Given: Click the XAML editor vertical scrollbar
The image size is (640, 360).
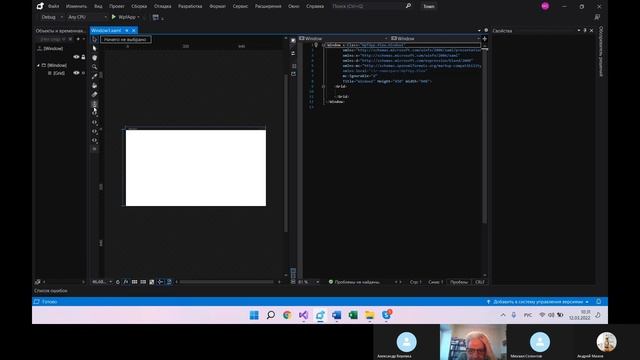Looking at the screenshot, I should click(485, 135).
